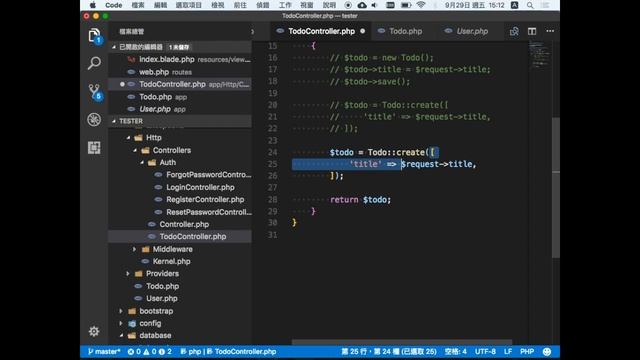The image size is (640, 360).
Task: Open User.php under app in tree
Action: coord(180,298)
